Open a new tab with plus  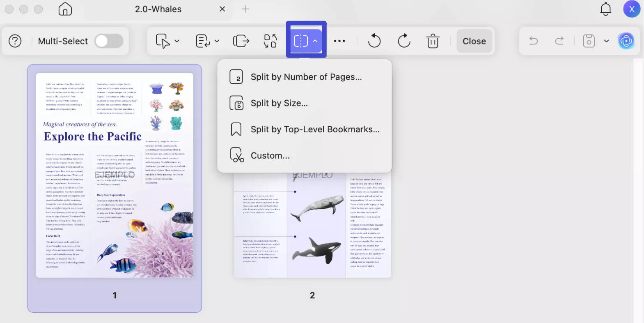pos(245,9)
